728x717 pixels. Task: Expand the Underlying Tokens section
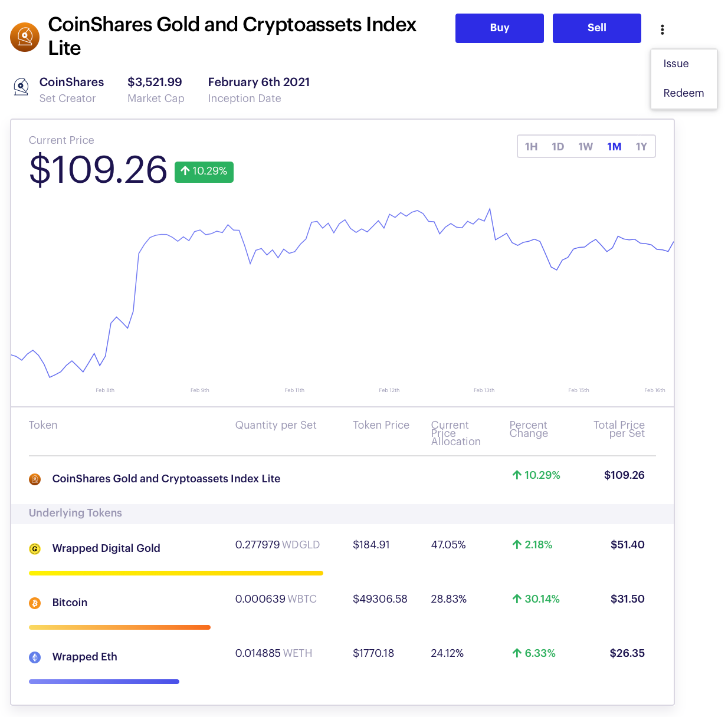tap(75, 513)
